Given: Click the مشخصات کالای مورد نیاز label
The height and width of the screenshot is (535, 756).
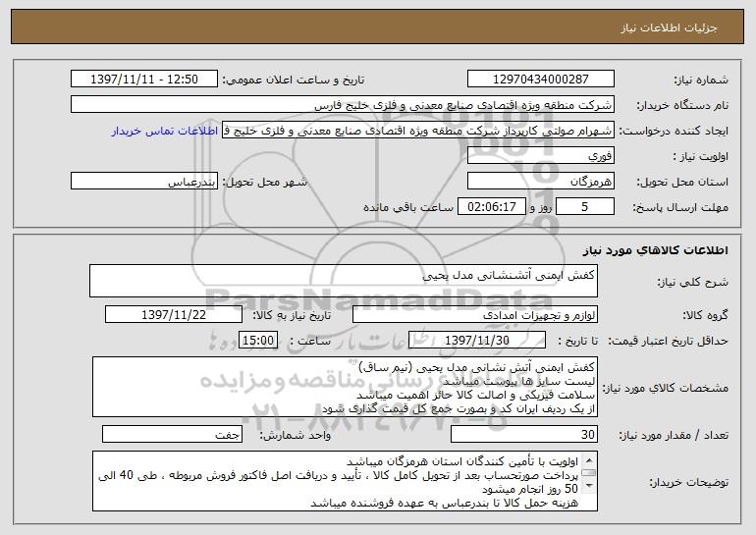Looking at the screenshot, I should [666, 388].
